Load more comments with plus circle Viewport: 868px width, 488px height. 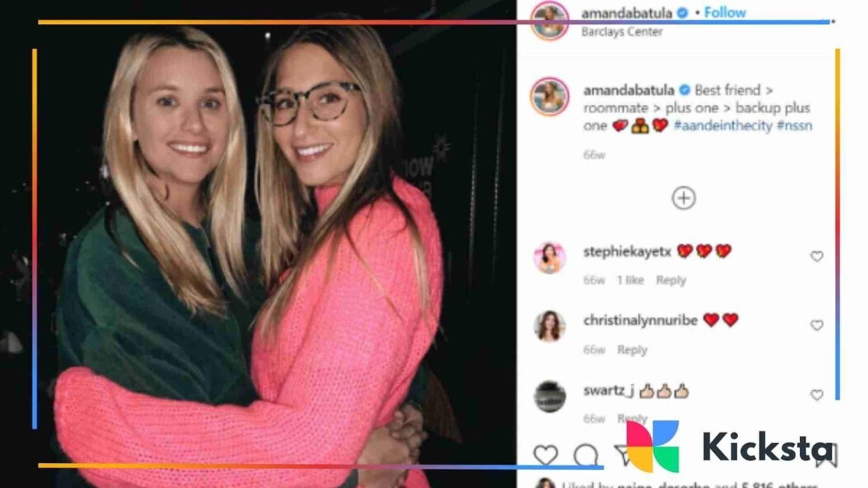click(x=683, y=198)
